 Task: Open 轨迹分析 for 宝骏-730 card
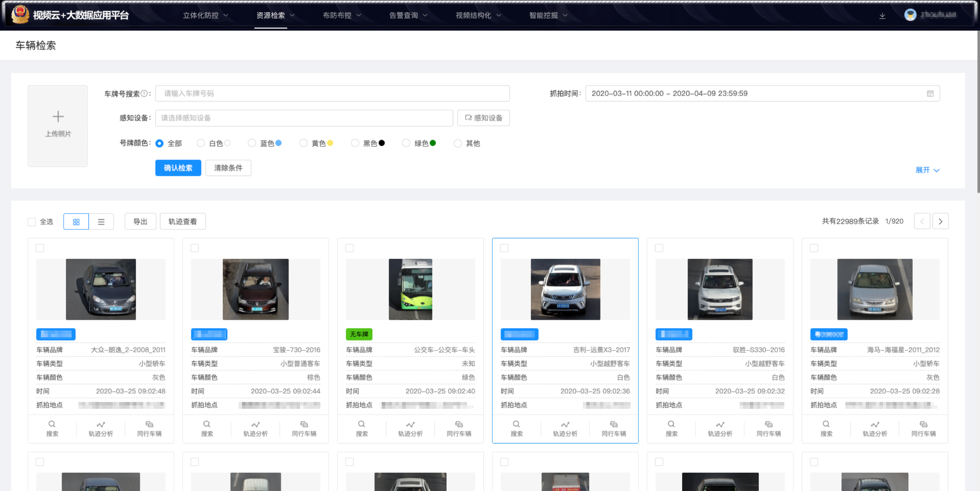(255, 428)
